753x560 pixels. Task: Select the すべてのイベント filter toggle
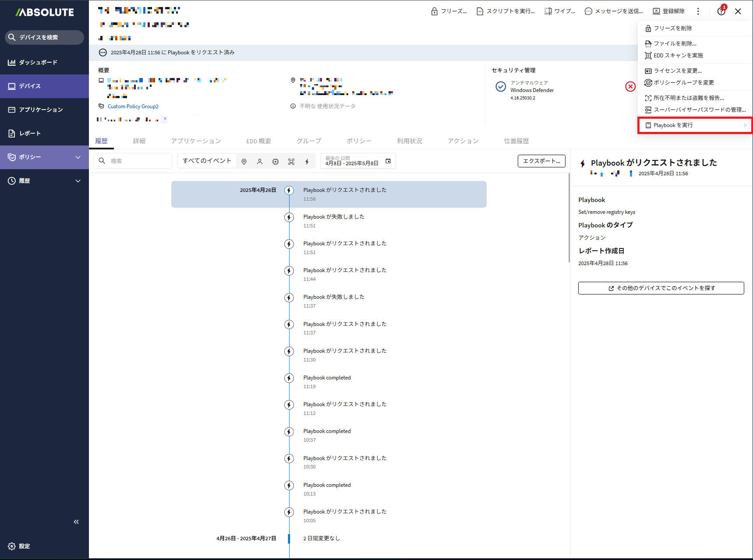207,161
